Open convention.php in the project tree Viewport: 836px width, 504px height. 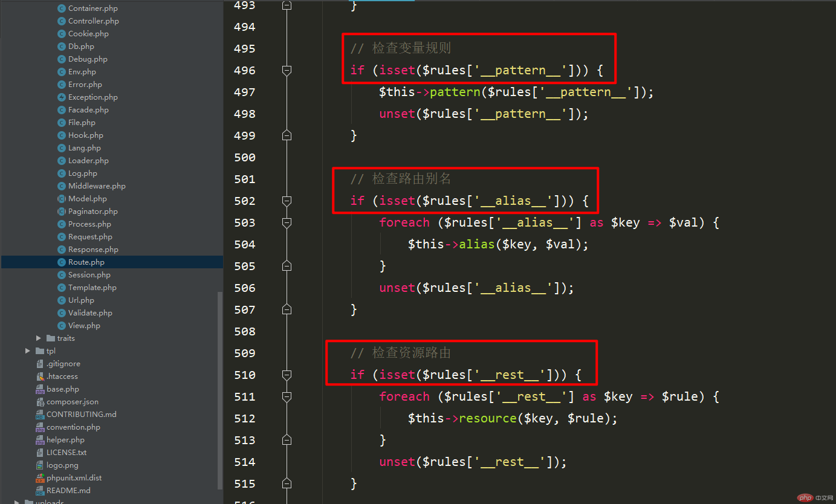click(x=73, y=427)
